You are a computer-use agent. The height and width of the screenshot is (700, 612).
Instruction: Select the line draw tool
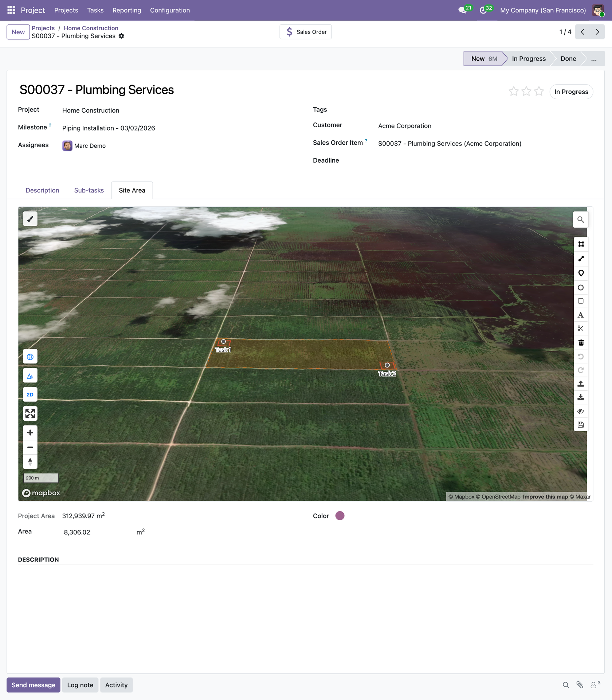[581, 258]
